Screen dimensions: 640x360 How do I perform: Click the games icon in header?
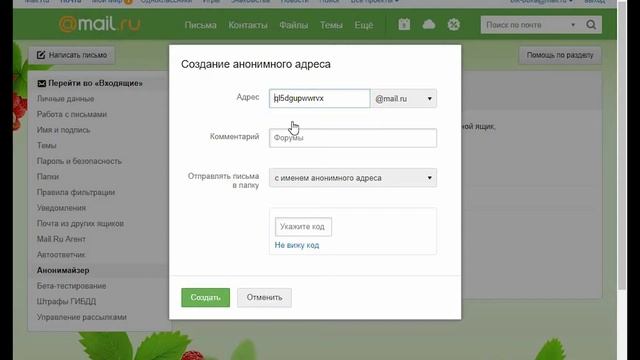point(453,24)
